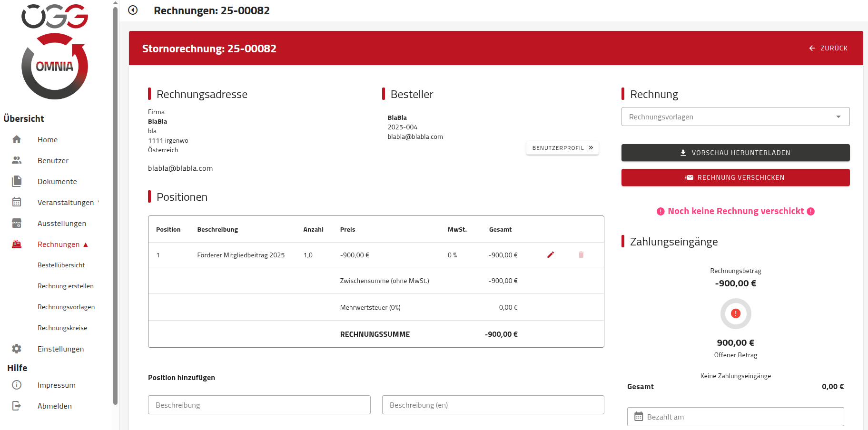The height and width of the screenshot is (430, 868).
Task: Click the red exclamation circle in Zahlungseingänge
Action: coord(736,313)
